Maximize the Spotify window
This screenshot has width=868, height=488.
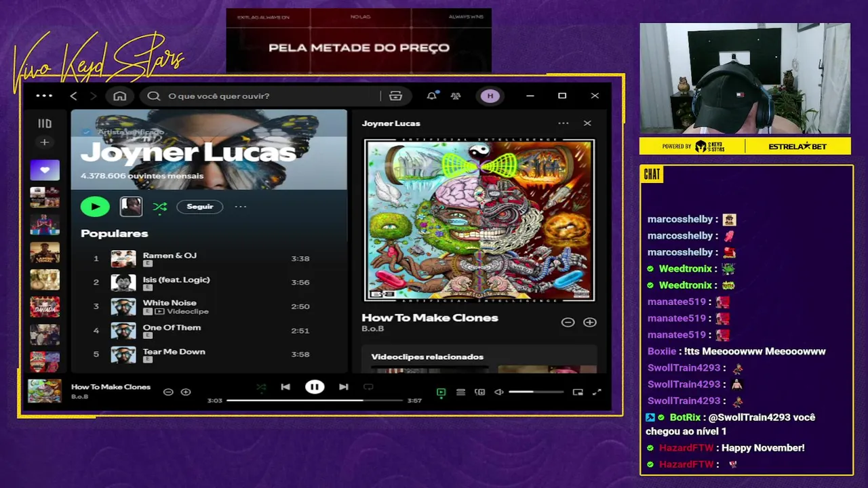point(562,96)
